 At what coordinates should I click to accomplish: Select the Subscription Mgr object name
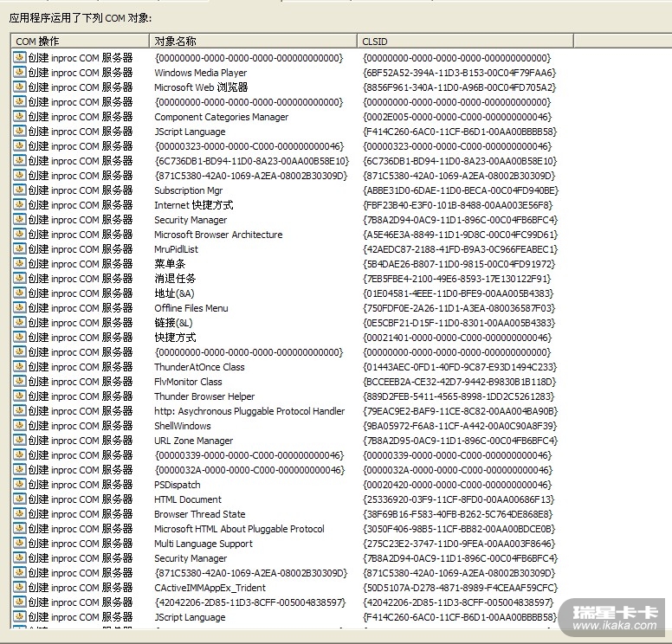(188, 190)
